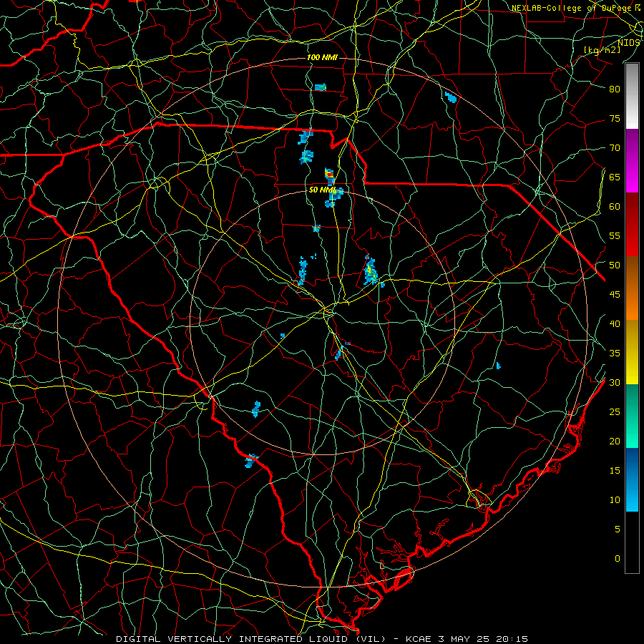The height and width of the screenshot is (644, 644).
Task: Click the 25 value on the VIL scale
Action: (615, 412)
